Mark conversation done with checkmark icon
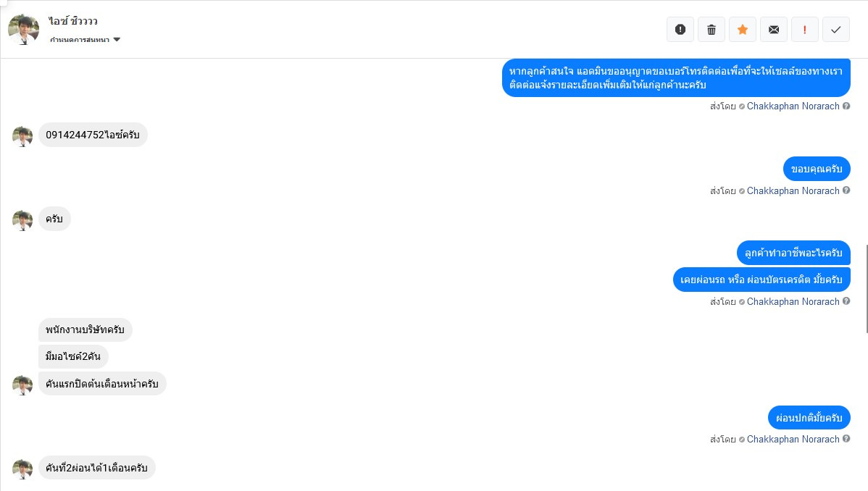Viewport: 868px width, 491px height. 836,30
